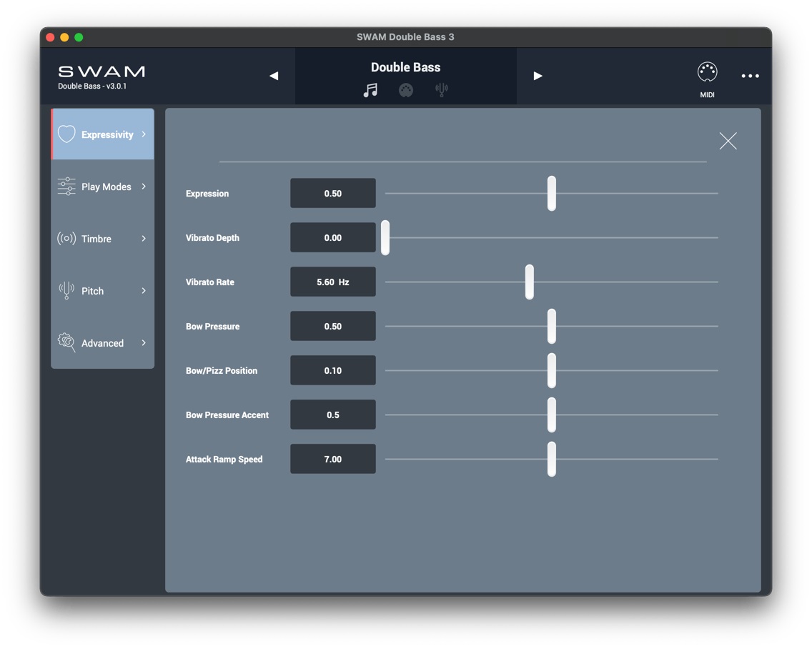Viewport: 812px width, 649px height.
Task: Click the Vibrato Depth slider handle
Action: coord(385,238)
